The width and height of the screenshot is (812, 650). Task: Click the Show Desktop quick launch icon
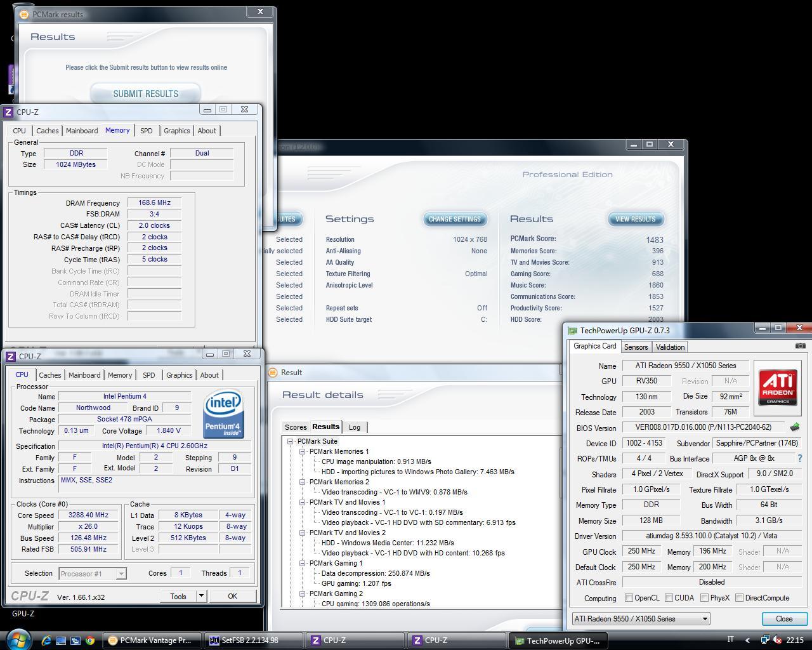click(61, 640)
